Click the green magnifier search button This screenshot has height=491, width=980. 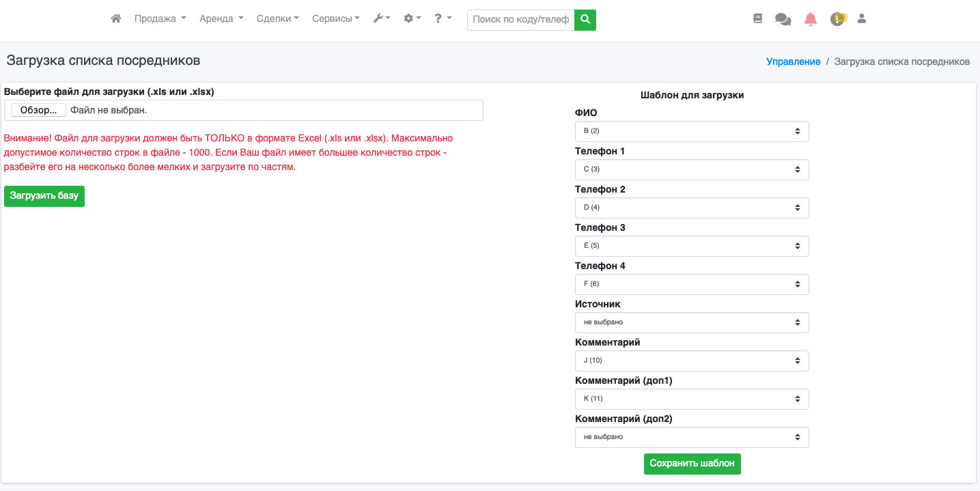coord(585,20)
